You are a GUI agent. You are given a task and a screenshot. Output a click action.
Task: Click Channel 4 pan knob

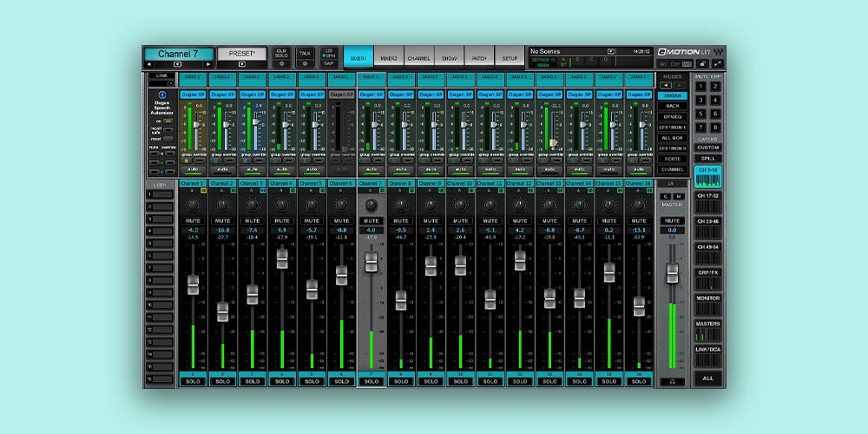[282, 205]
